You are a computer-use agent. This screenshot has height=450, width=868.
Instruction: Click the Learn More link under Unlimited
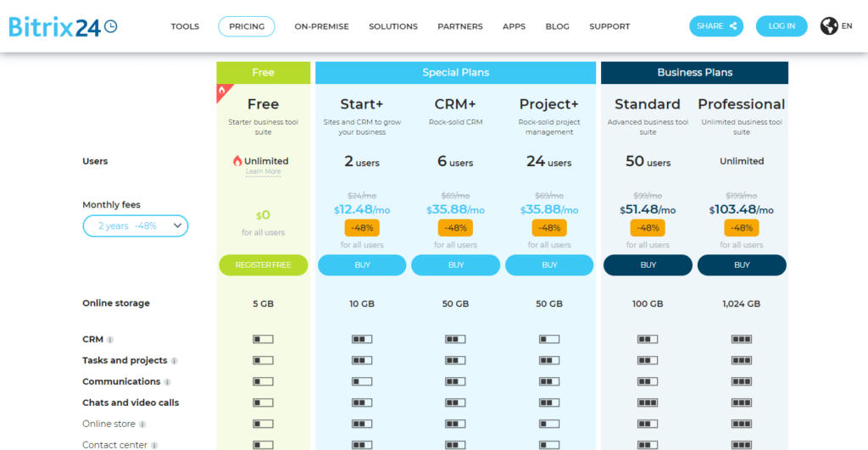click(x=264, y=171)
